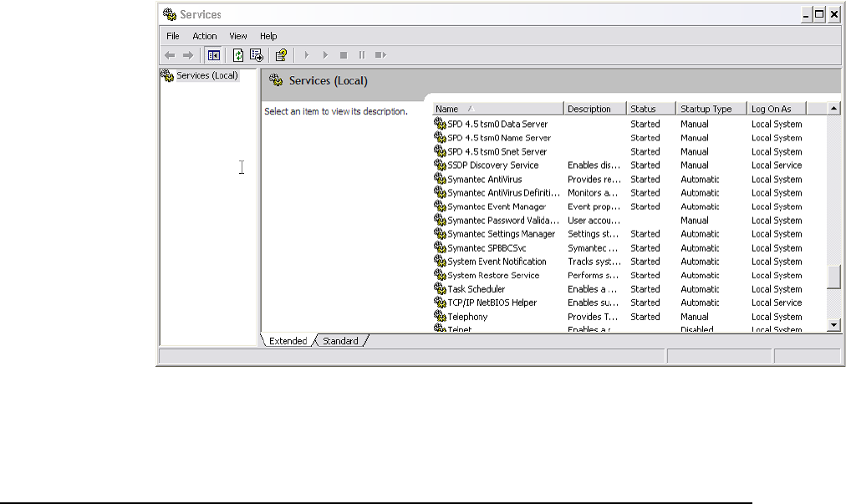
Task: Click the gear icon of Symantec Settings Manager
Action: (x=441, y=234)
